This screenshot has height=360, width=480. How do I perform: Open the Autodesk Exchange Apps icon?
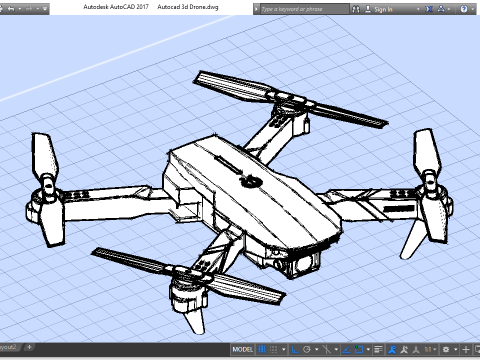coord(429,9)
